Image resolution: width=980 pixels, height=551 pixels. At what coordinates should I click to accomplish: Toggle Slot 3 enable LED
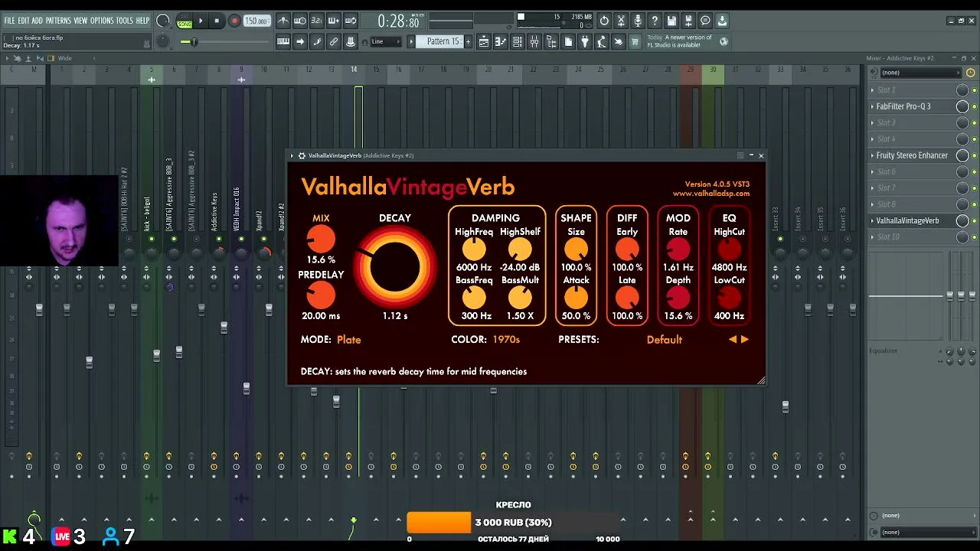(x=974, y=122)
